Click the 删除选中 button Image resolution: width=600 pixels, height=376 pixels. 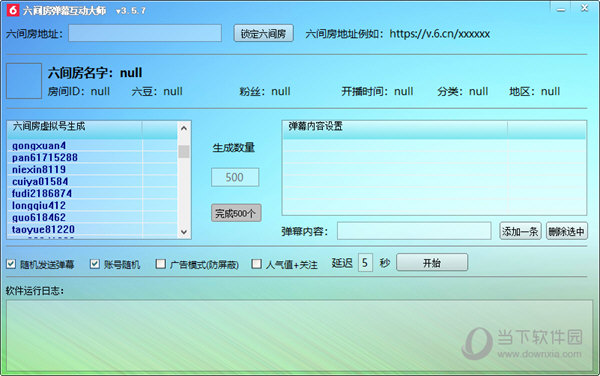pos(566,231)
